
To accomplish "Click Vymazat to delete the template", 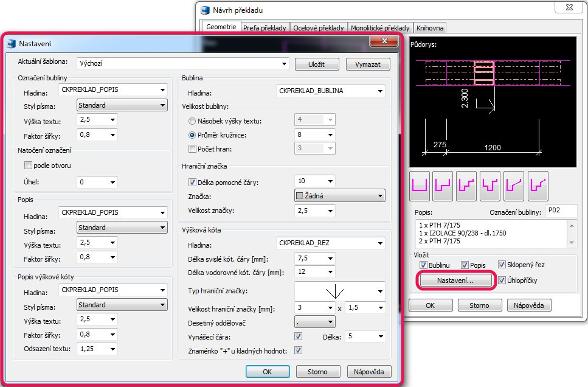I will 368,64.
